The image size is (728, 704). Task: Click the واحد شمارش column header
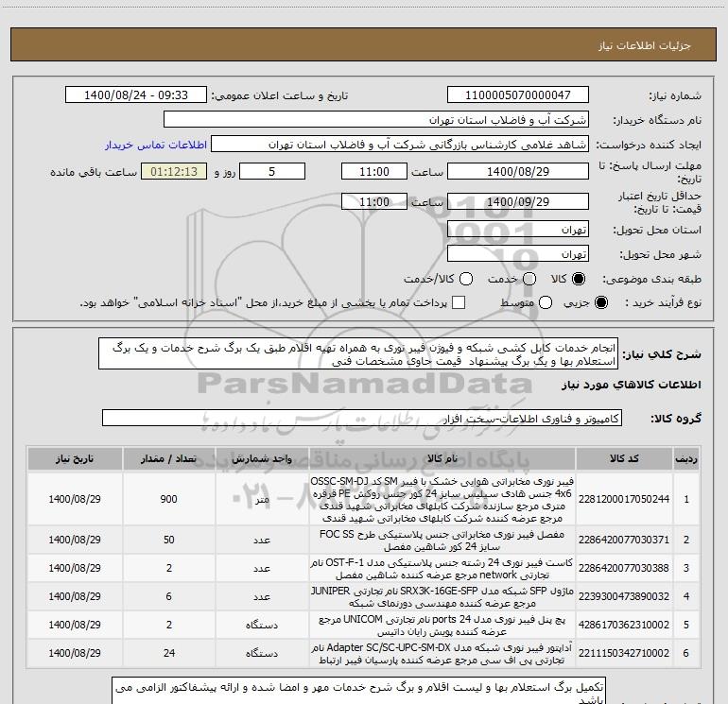pos(262,459)
